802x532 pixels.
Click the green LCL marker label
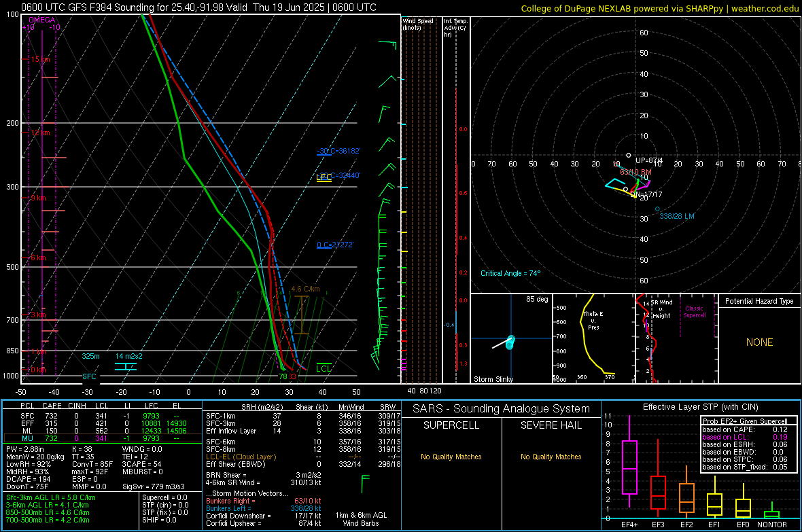click(x=324, y=368)
